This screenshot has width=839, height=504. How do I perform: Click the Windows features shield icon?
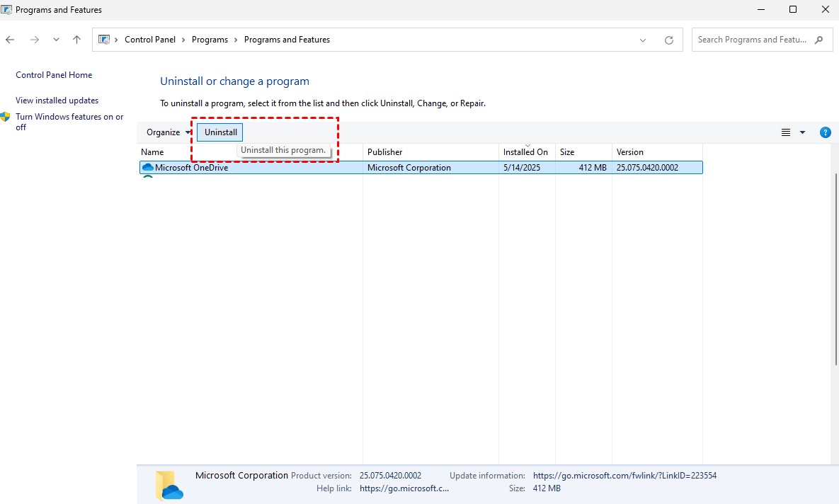coord(6,117)
